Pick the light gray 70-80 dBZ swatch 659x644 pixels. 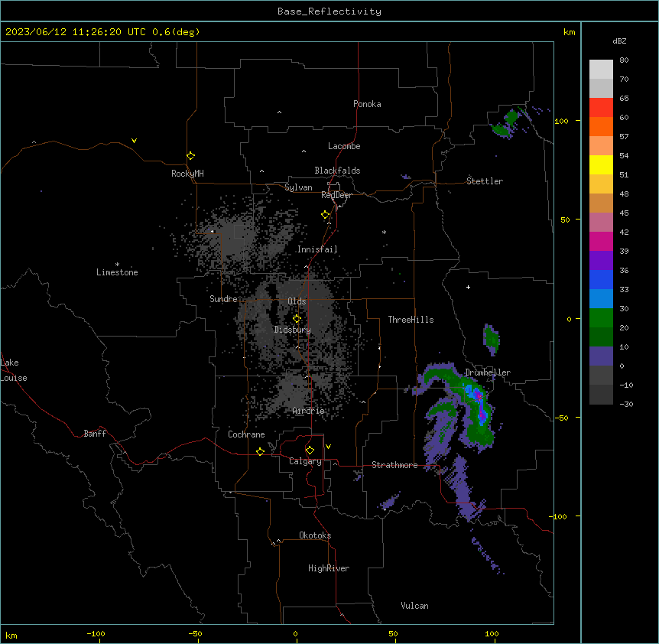point(601,70)
